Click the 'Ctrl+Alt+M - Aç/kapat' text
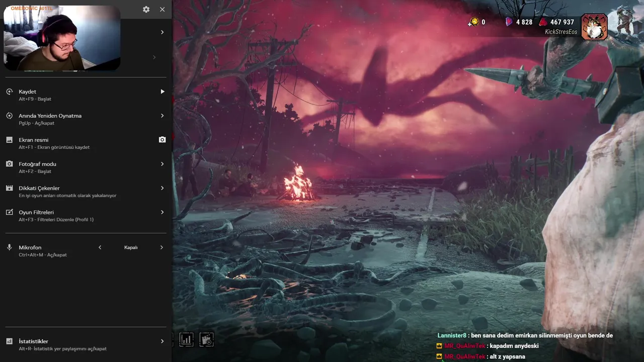The height and width of the screenshot is (362, 644). click(43, 255)
